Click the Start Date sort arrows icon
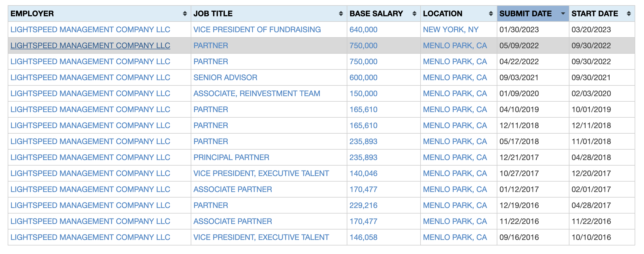644x254 pixels. point(629,13)
